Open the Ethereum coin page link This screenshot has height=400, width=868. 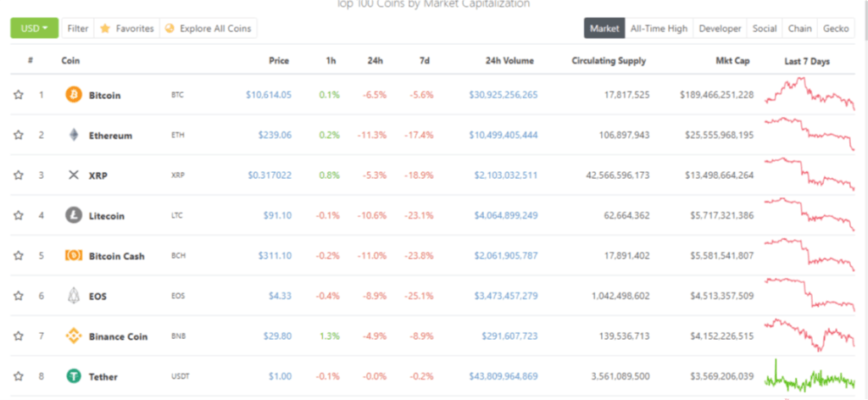111,136
